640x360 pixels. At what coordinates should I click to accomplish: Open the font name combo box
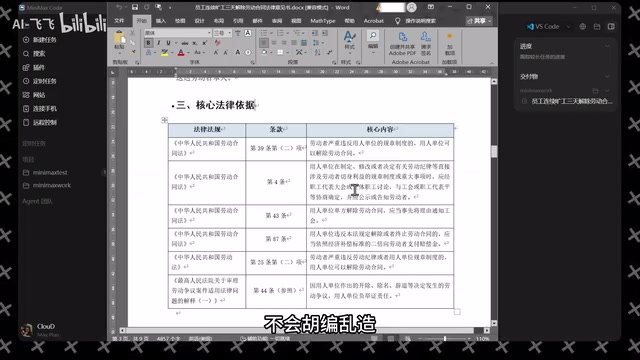click(x=178, y=33)
